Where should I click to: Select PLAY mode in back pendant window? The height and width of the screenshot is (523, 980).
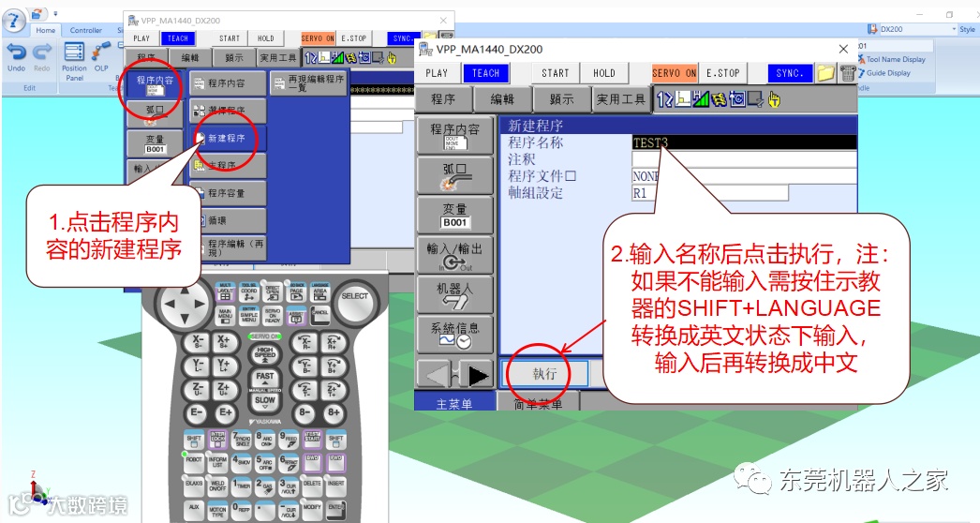(141, 38)
